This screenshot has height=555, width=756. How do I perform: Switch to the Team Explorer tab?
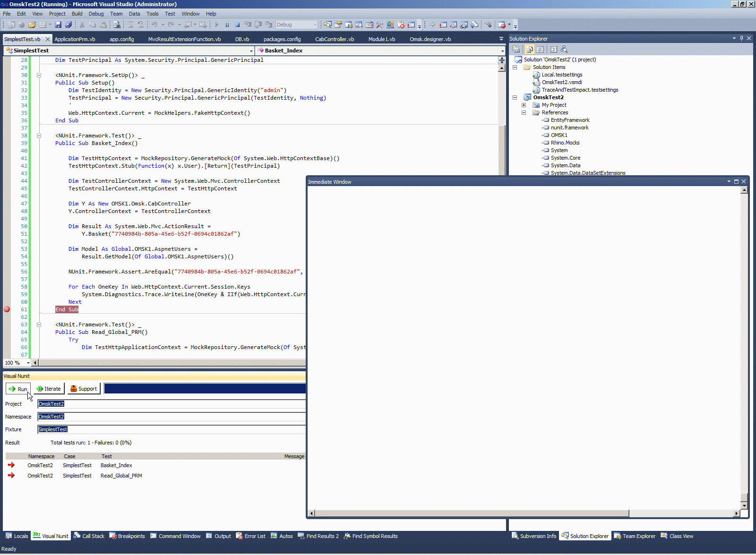(635, 536)
